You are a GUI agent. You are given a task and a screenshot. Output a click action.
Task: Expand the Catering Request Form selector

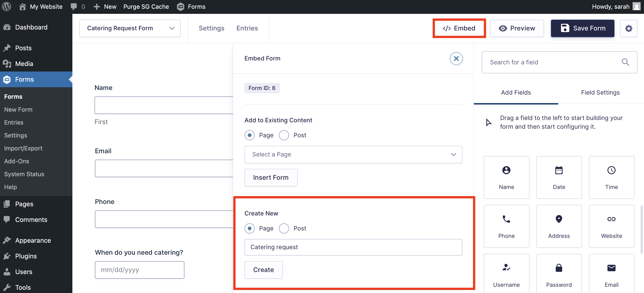pyautogui.click(x=172, y=28)
